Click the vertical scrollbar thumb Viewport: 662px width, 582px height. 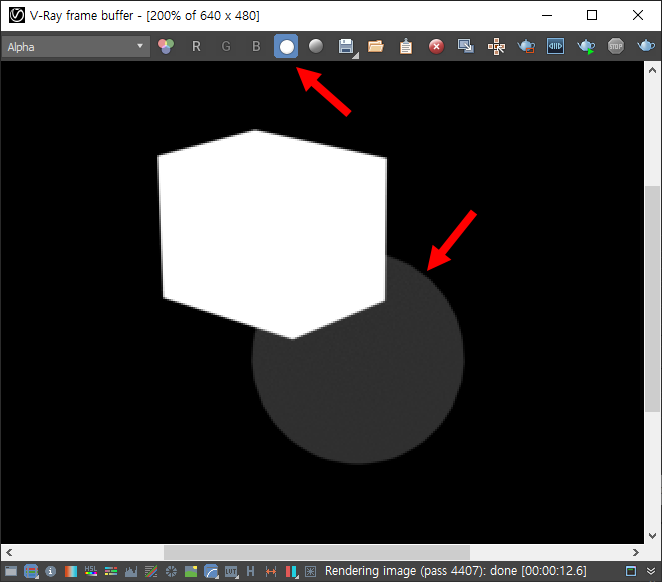652,298
